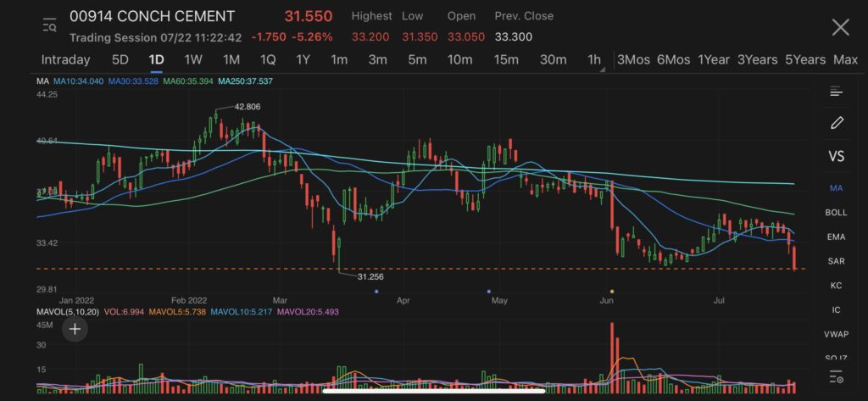Screen dimensions: 868x401
Task: Switch to the Intraday tab
Action: click(x=65, y=60)
